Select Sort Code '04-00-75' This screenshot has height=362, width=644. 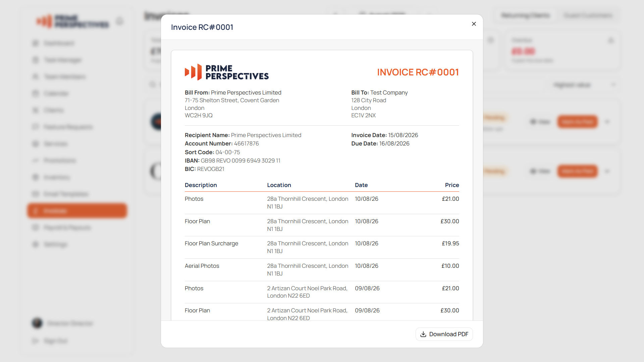pos(228,152)
